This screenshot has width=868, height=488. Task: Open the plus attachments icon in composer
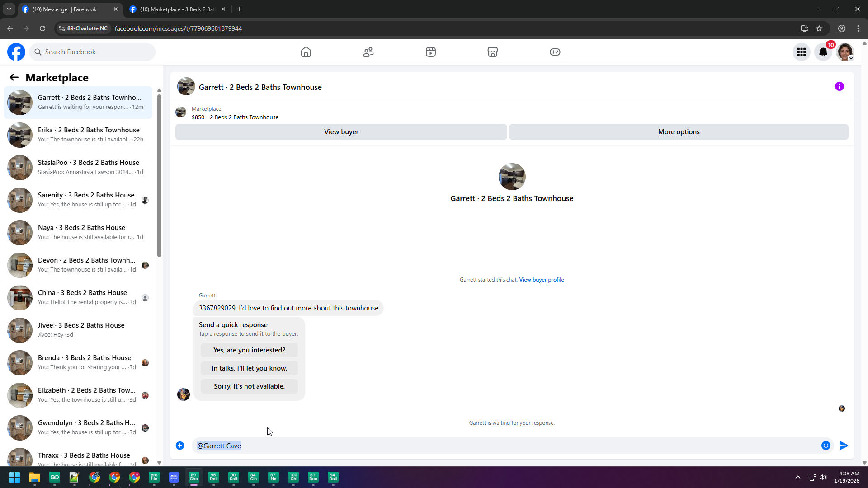click(x=180, y=446)
